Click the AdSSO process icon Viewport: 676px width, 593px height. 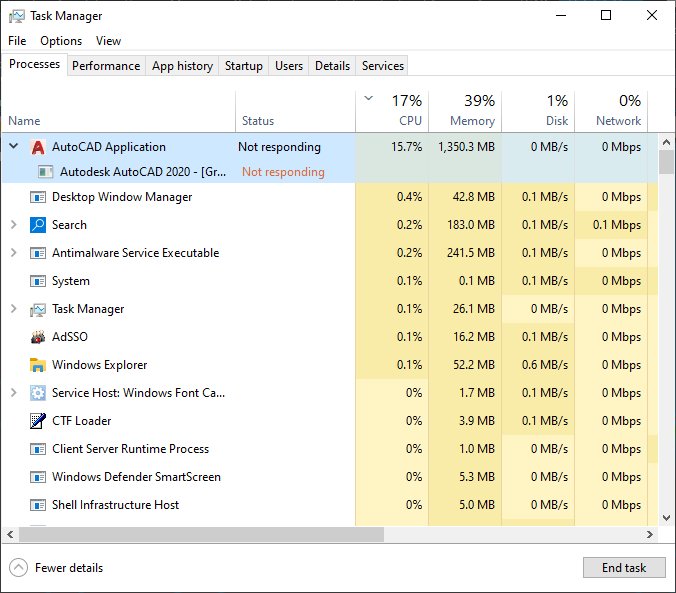click(38, 337)
